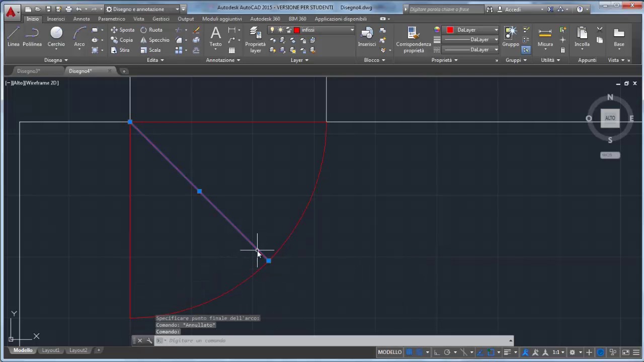Click the Incolla paste button

(582, 37)
